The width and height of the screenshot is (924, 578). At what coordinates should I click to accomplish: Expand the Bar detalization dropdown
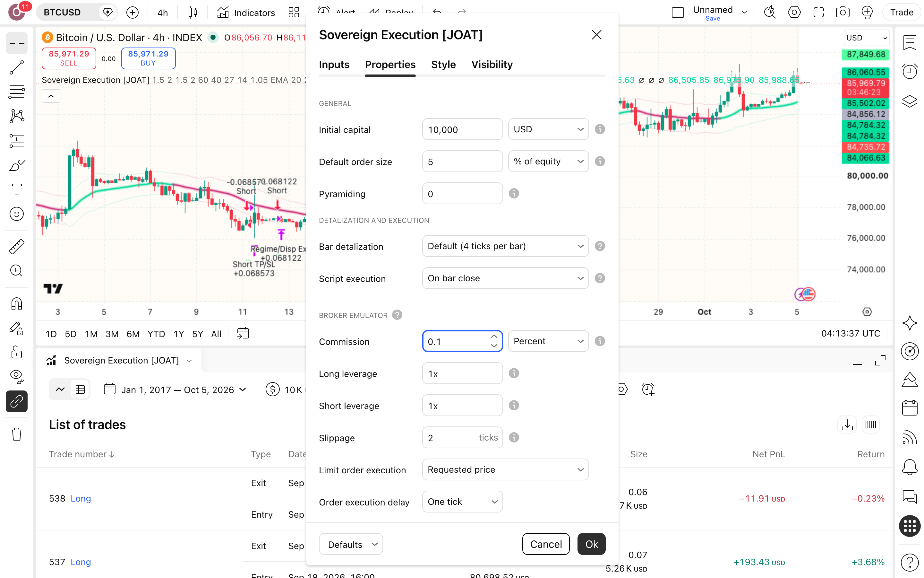[x=505, y=246]
